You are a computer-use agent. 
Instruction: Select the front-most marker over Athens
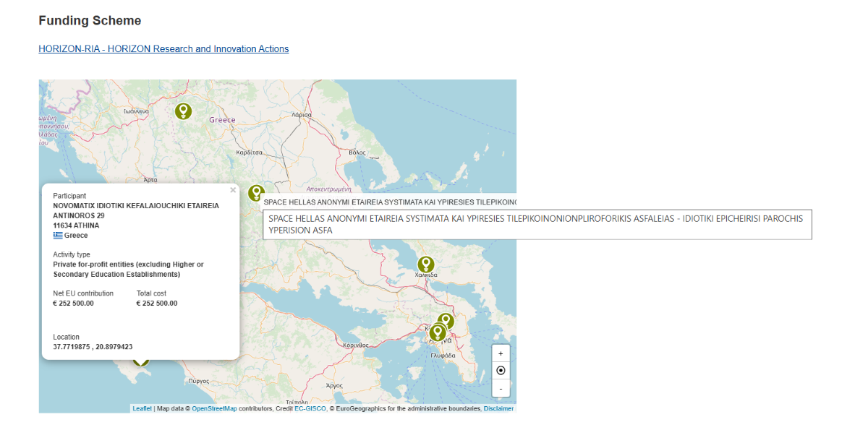coord(438,332)
